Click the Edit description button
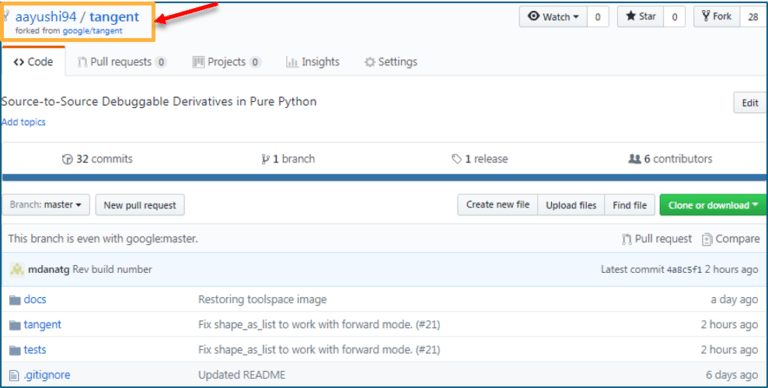The image size is (768, 388). (x=750, y=103)
